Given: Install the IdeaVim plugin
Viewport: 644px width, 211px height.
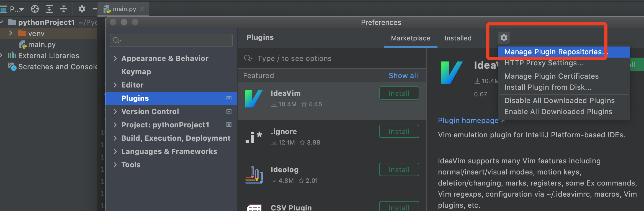Looking at the screenshot, I should coord(399,93).
